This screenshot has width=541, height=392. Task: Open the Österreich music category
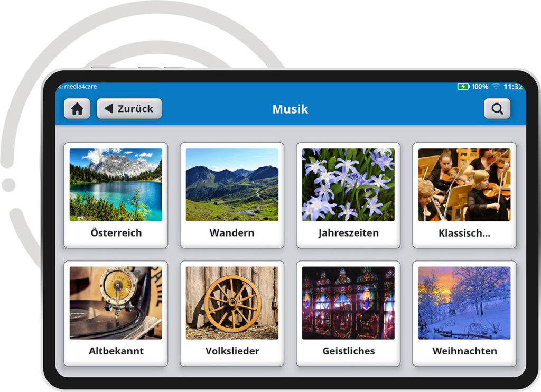click(116, 195)
